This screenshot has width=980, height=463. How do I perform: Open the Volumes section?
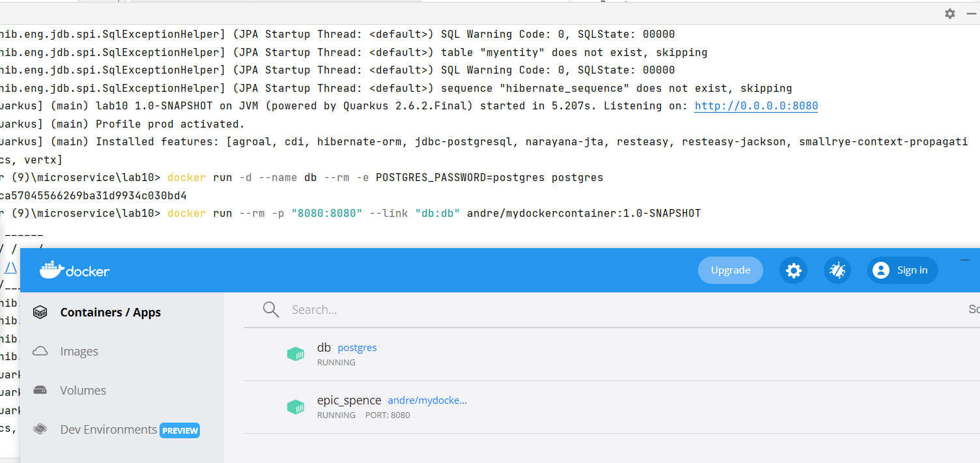83,391
